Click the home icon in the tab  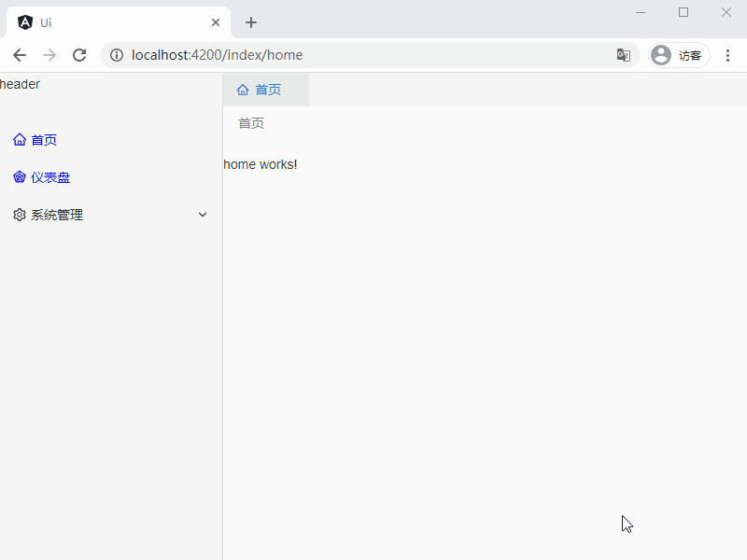[x=243, y=90]
